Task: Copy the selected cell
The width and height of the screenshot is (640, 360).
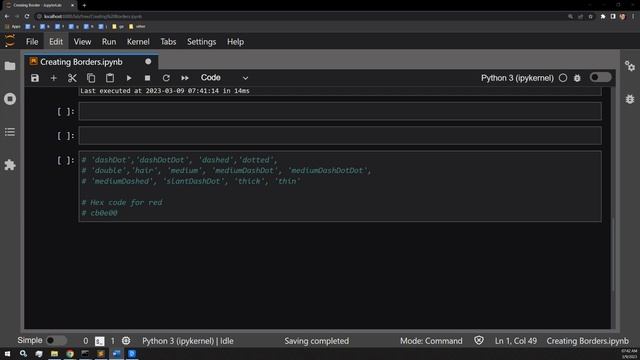Action: [x=91, y=78]
